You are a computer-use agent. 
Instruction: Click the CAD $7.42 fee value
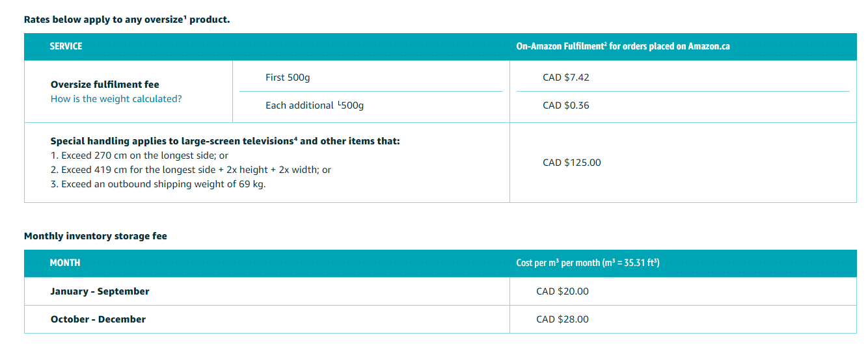click(566, 77)
